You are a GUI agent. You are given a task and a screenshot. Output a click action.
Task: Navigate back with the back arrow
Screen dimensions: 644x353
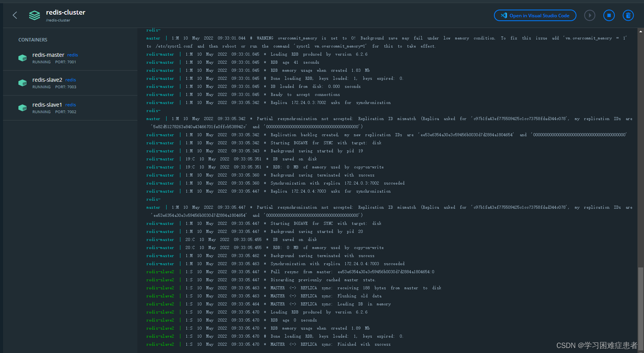pyautogui.click(x=15, y=15)
